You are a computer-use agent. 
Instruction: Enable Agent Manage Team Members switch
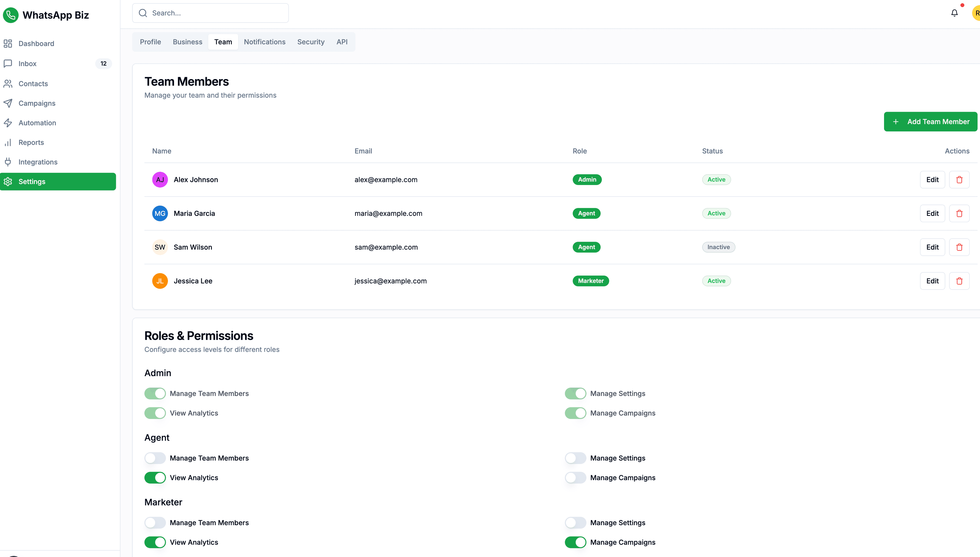(x=155, y=458)
